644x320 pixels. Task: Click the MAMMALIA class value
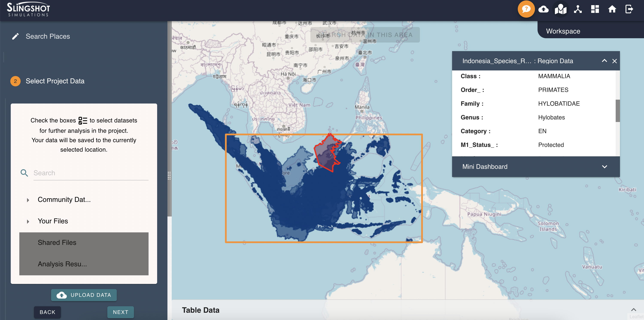click(554, 76)
